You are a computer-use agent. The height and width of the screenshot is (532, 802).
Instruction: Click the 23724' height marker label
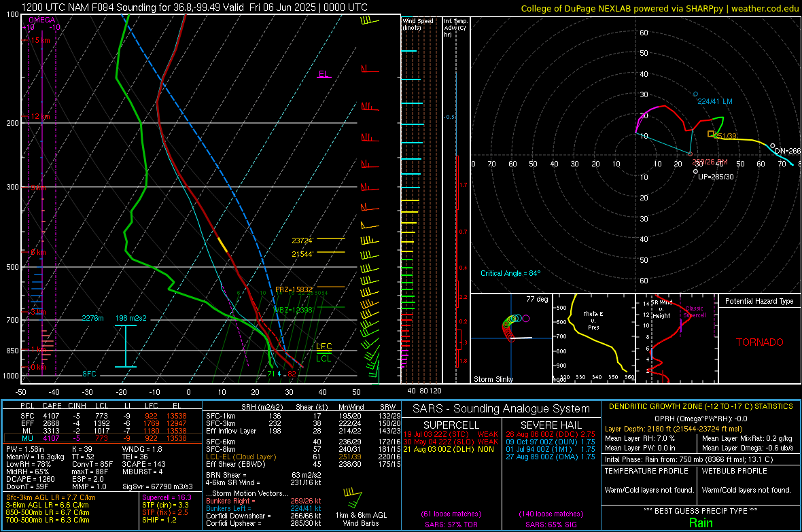pyautogui.click(x=302, y=241)
